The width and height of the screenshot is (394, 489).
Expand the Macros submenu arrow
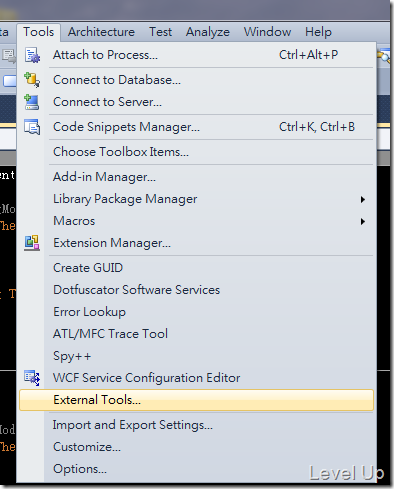(x=363, y=221)
